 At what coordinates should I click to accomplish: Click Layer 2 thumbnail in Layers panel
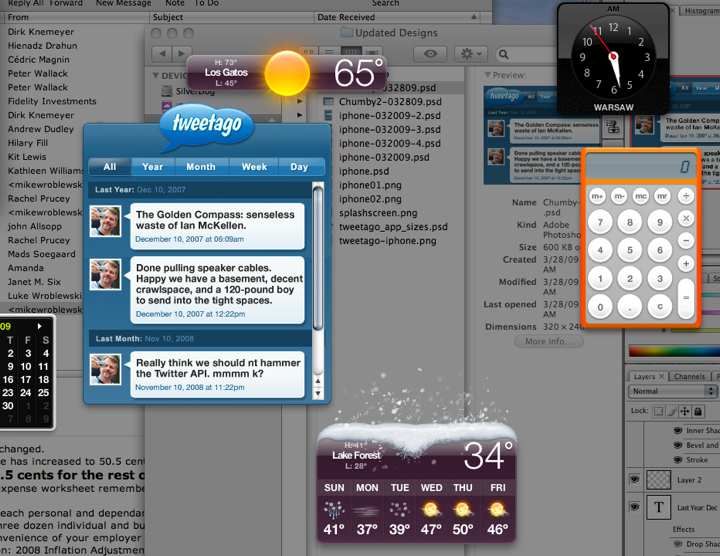pos(658,480)
